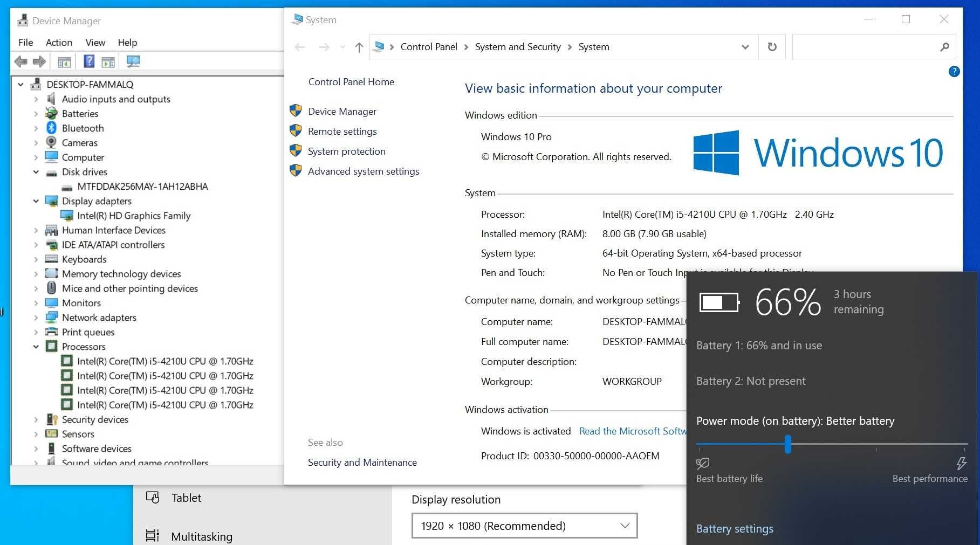Click Control Panel in the address breadcrumb
Viewport: 980px width, 545px height.
429,47
